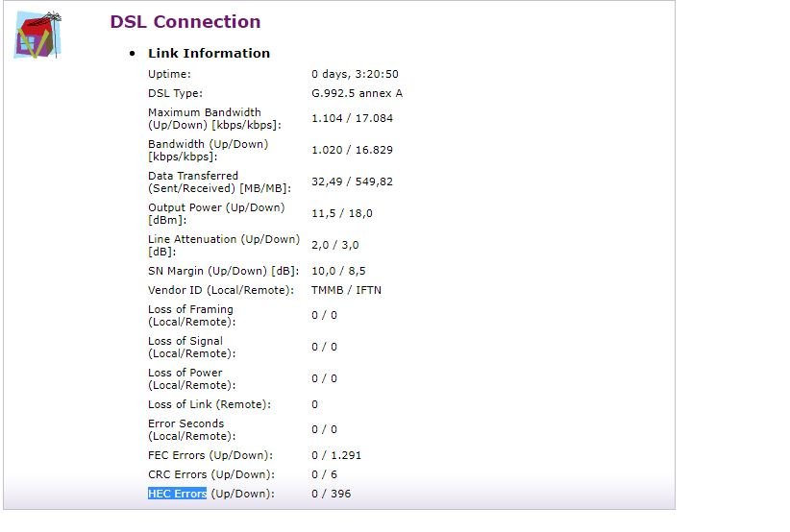Select the Uptime value 0 days, 3:20:50
This screenshot has width=790, height=532.
pyautogui.click(x=355, y=74)
